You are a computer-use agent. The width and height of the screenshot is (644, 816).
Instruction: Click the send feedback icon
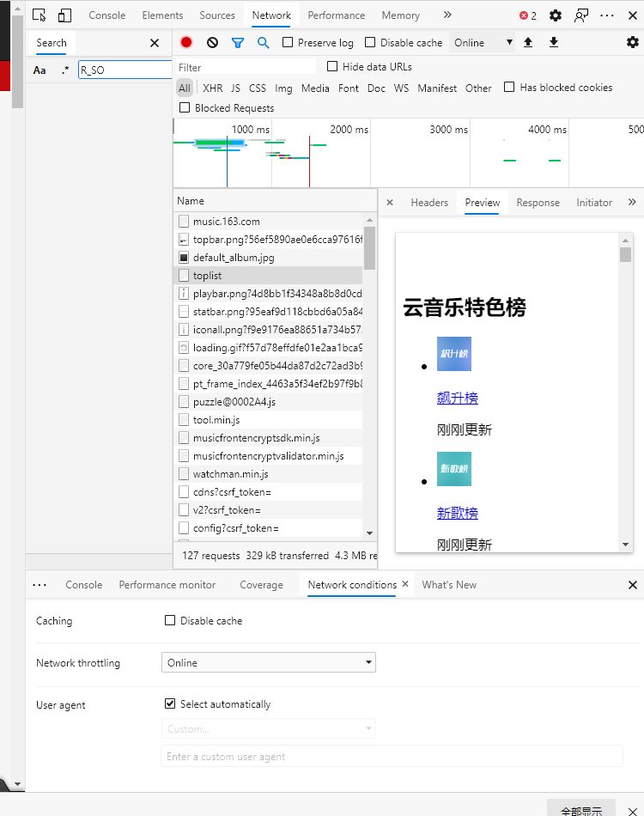[x=581, y=15]
